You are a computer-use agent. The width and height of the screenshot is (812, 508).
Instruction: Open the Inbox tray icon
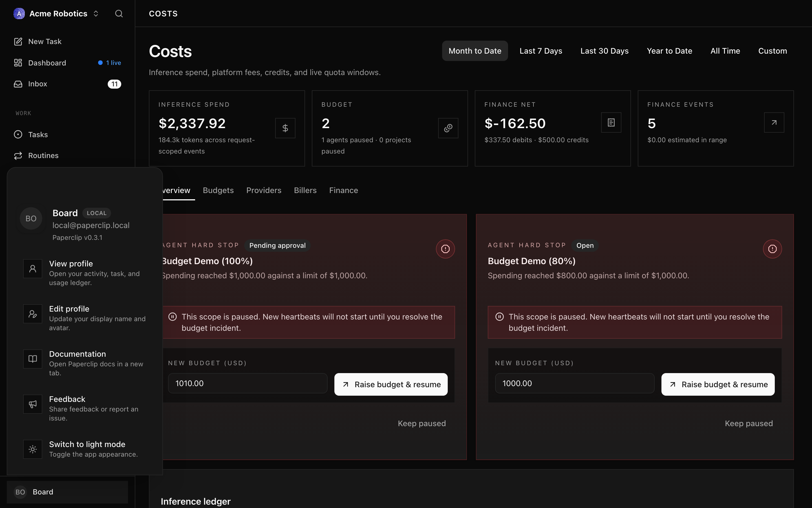coord(18,84)
